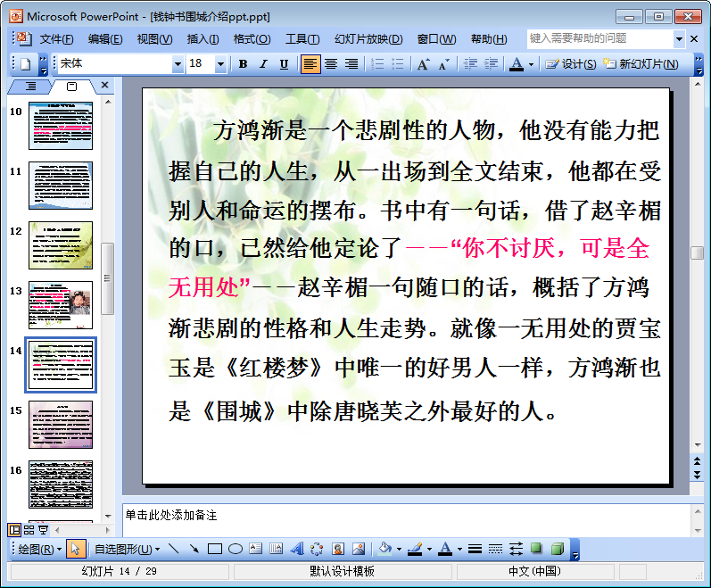Open 自选图形(U) AutoShapes menu

[x=127, y=550]
